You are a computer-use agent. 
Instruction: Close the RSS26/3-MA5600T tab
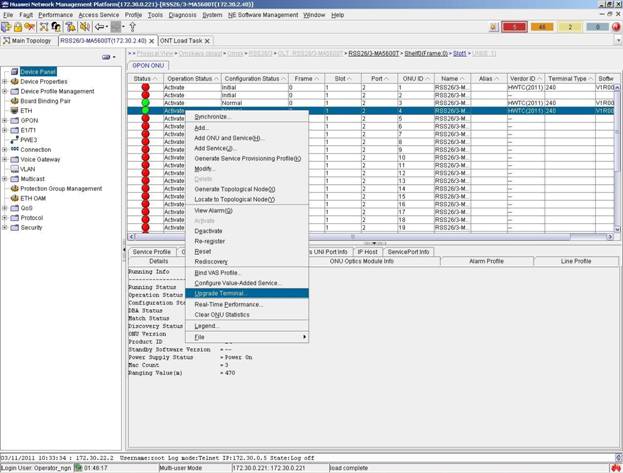[x=151, y=41]
